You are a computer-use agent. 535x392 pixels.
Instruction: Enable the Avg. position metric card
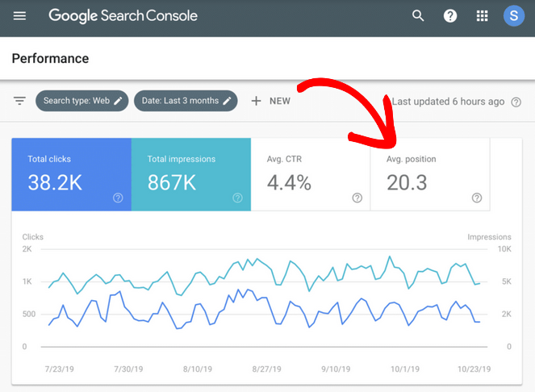[429, 173]
